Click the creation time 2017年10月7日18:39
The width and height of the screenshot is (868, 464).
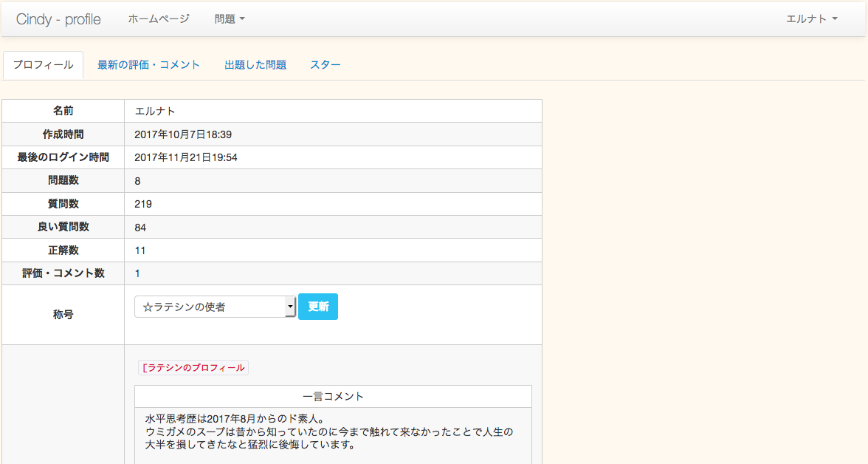(x=183, y=134)
